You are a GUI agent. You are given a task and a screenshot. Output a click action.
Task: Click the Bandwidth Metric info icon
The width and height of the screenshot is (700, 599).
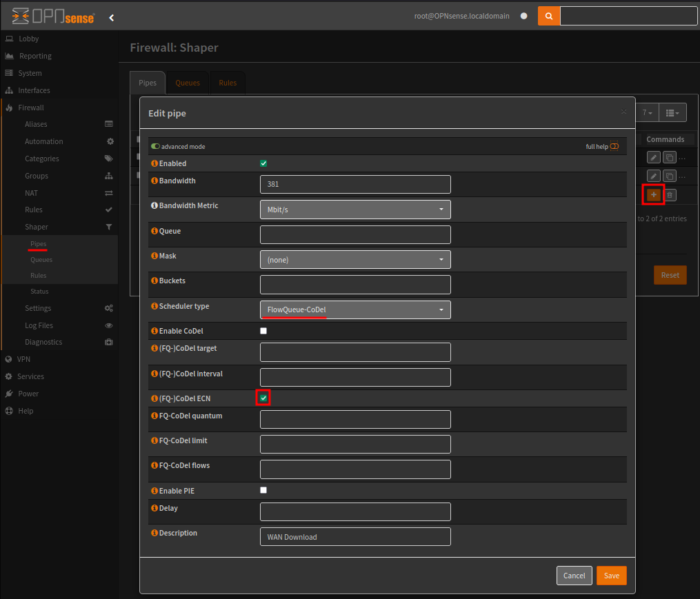(x=154, y=205)
